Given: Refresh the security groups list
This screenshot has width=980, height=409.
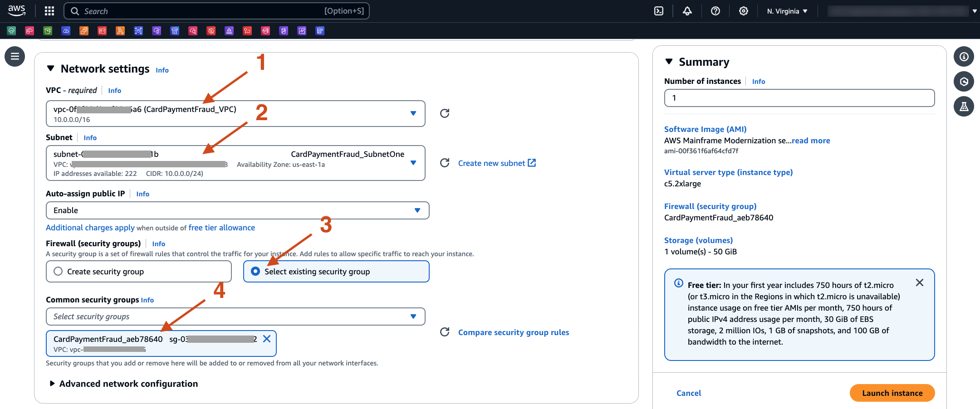Looking at the screenshot, I should click(x=445, y=332).
